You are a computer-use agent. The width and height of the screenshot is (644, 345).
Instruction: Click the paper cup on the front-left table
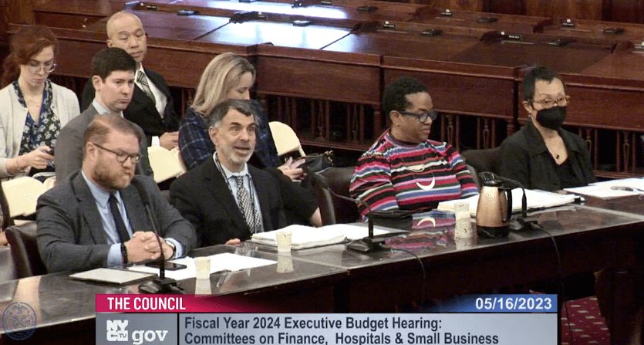point(202,267)
